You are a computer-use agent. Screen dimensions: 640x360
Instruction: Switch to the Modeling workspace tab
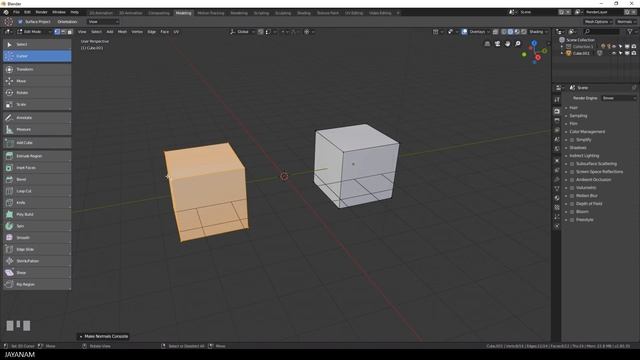pos(183,13)
